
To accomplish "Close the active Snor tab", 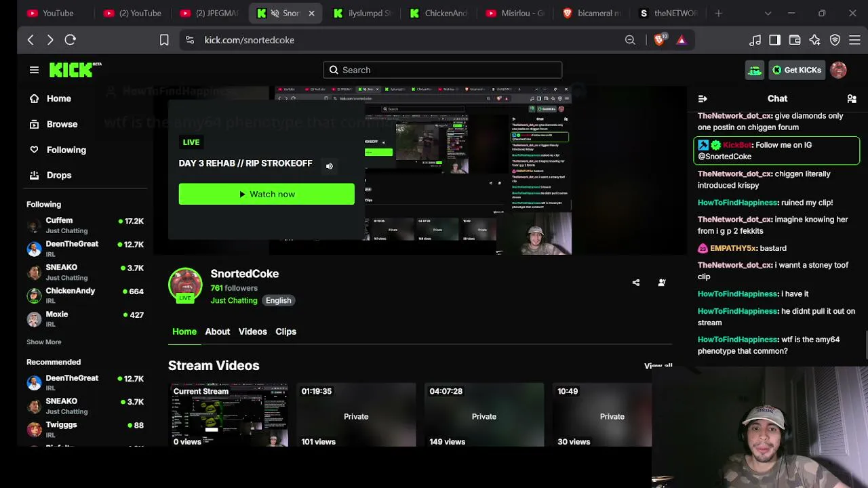I will [311, 13].
